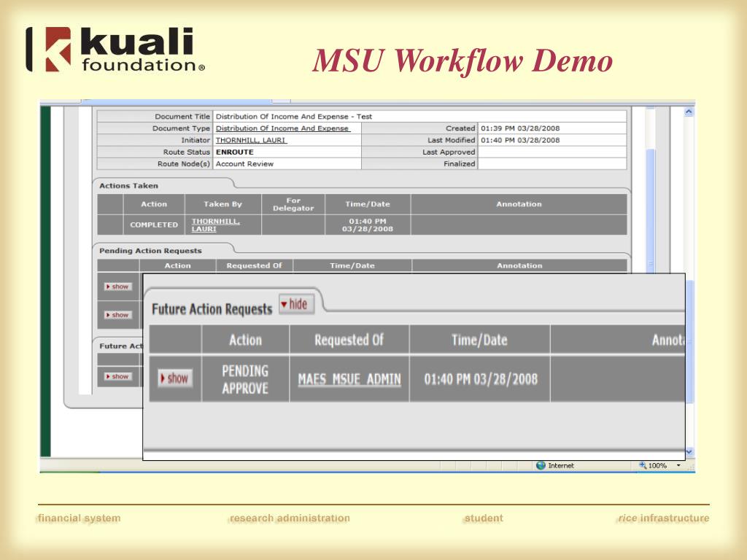This screenshot has width=747, height=560.
Task: Click the 'For Delegator' column header
Action: tap(293, 204)
